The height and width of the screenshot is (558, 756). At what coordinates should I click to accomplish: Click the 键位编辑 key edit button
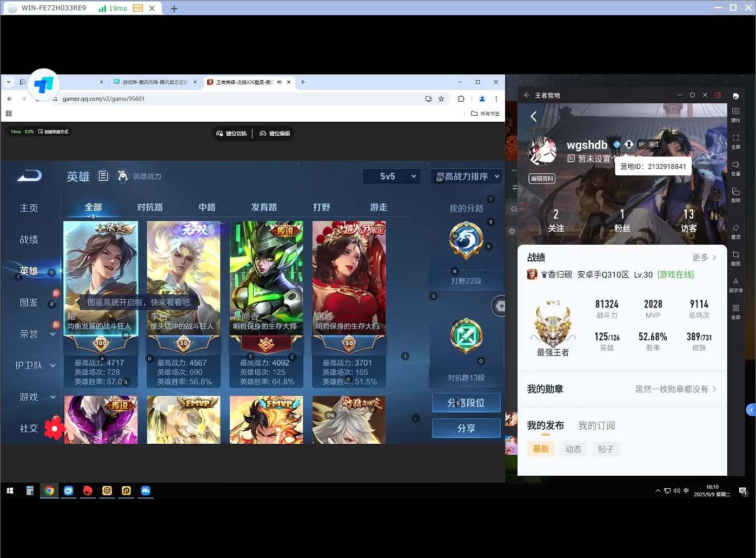[275, 133]
